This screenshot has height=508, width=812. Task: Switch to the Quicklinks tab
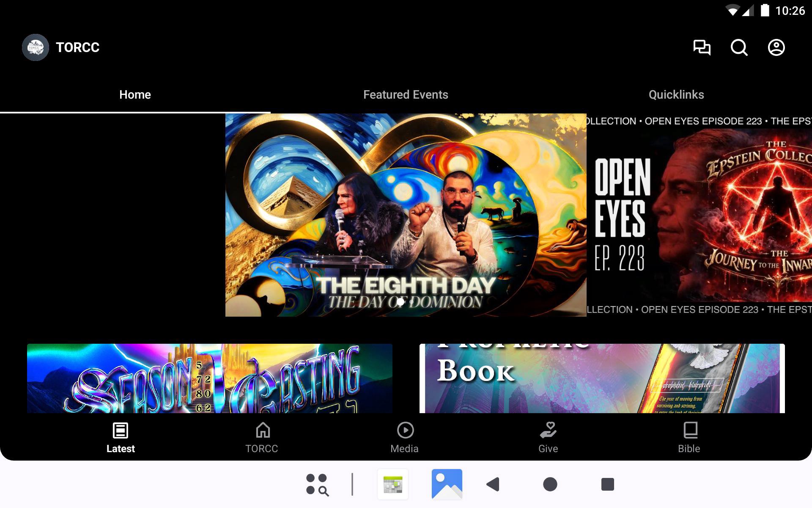(x=676, y=95)
